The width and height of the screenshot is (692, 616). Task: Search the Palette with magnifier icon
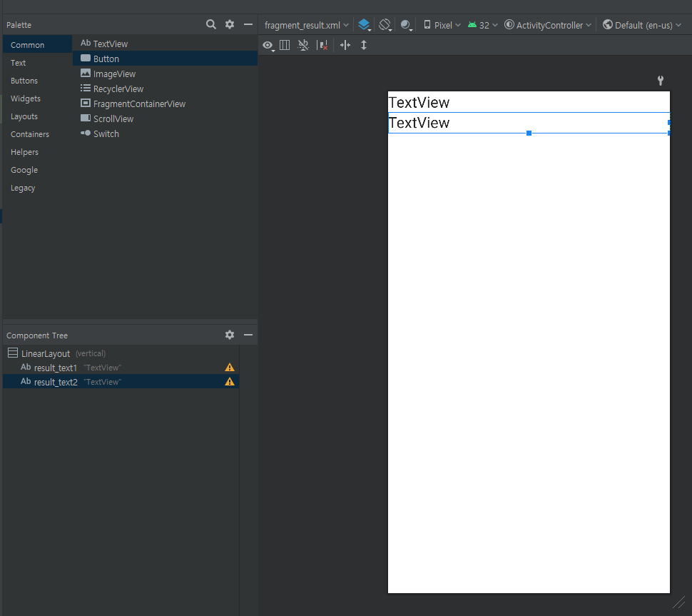point(211,24)
